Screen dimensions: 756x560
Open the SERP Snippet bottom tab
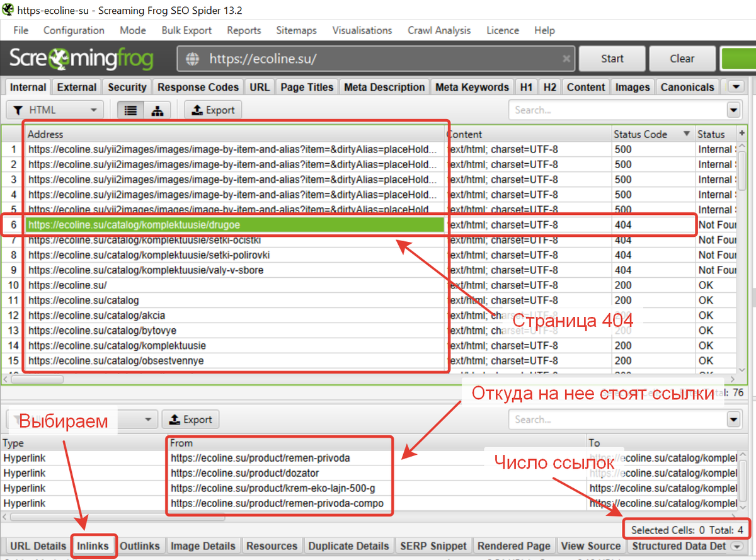[x=433, y=546]
